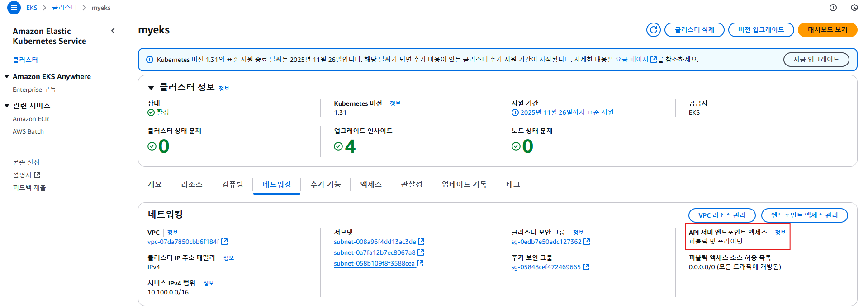Open subnet-0a7fa12b7ec8067a8 link

coord(375,252)
